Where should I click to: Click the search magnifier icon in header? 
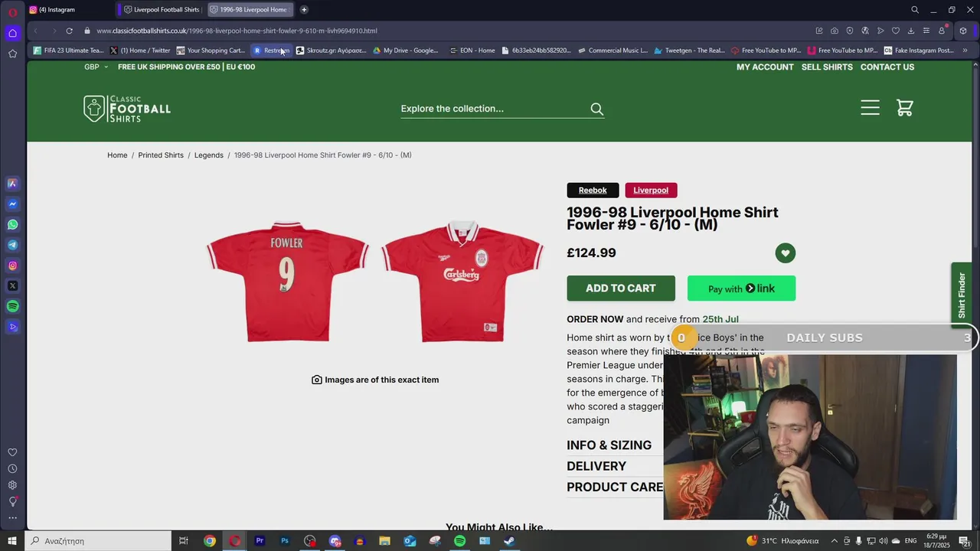point(597,109)
